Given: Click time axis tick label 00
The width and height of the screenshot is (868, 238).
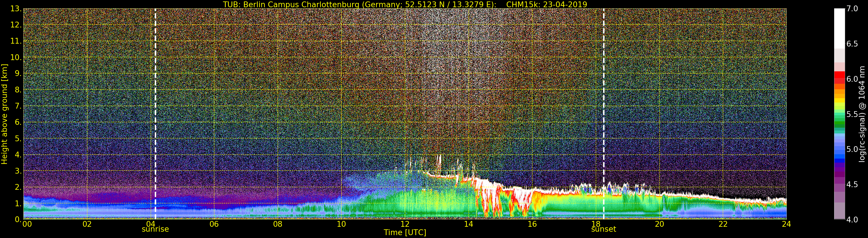Looking at the screenshot, I should pos(27,224).
